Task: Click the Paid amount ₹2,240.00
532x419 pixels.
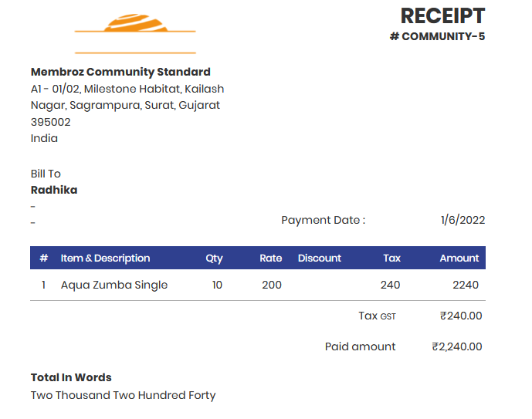Action: [456, 346]
